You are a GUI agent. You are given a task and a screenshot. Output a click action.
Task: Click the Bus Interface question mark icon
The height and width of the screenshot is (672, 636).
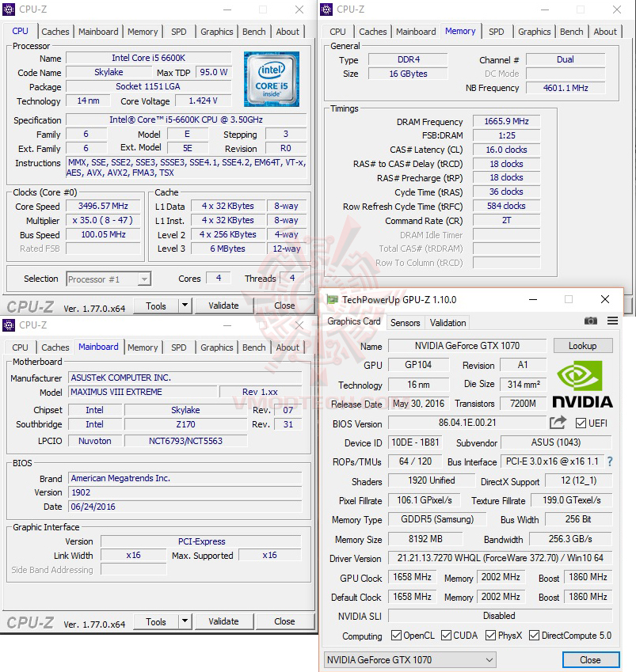[610, 461]
